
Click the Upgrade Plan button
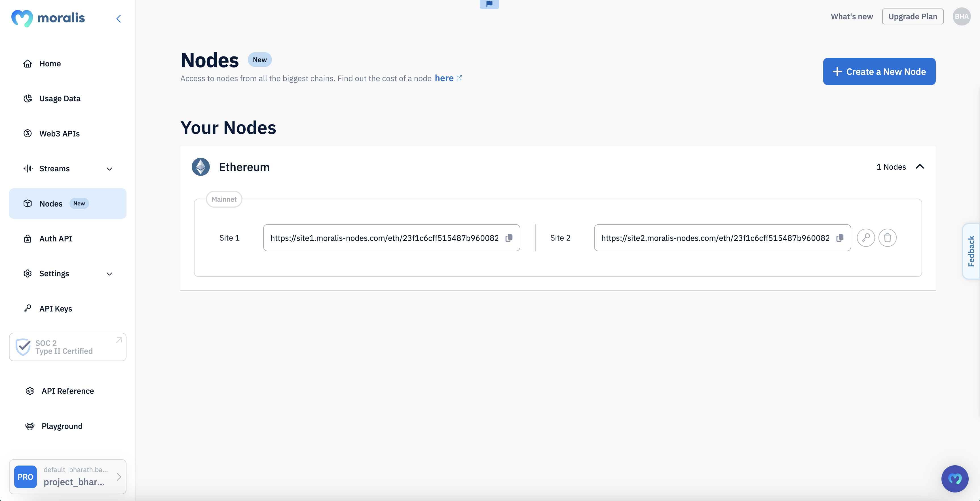912,16
